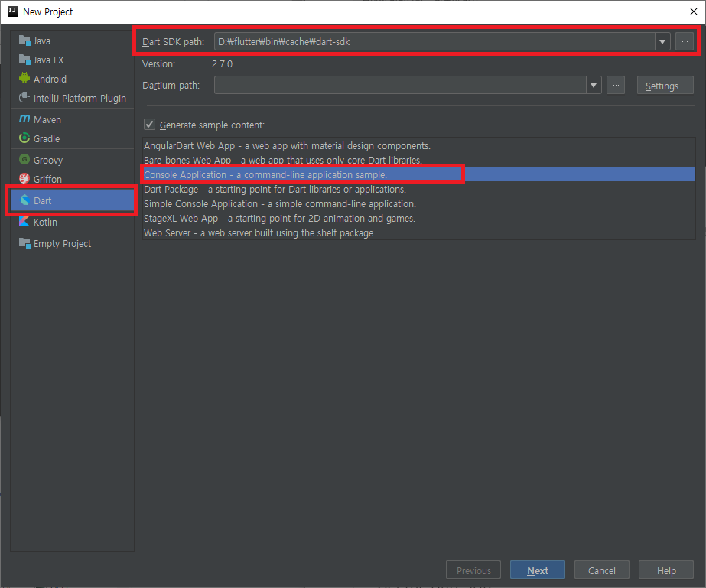Select Console Application template
Image resolution: width=706 pixels, height=588 pixels.
point(418,174)
